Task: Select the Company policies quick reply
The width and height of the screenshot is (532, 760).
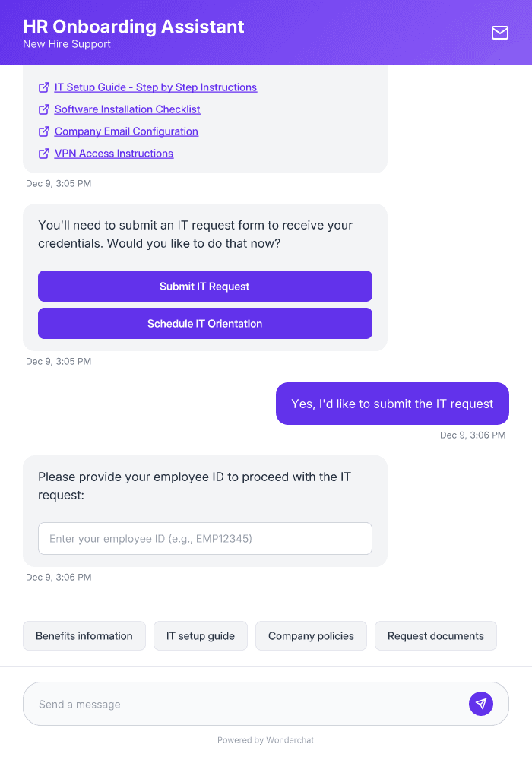Action: tap(311, 635)
